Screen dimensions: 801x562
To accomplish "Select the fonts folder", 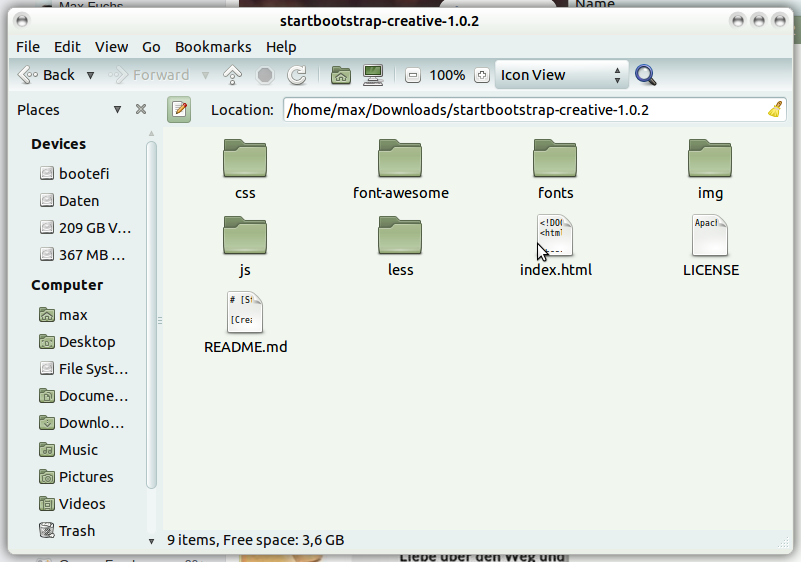I will (555, 170).
